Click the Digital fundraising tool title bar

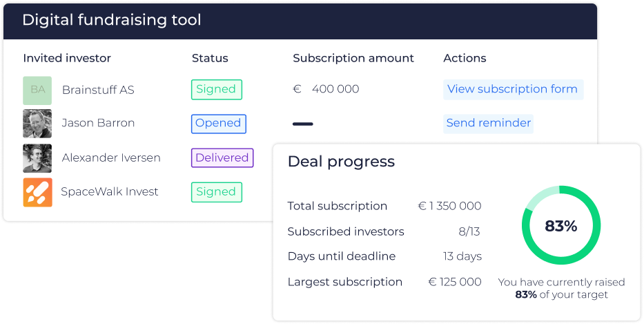(x=300, y=21)
